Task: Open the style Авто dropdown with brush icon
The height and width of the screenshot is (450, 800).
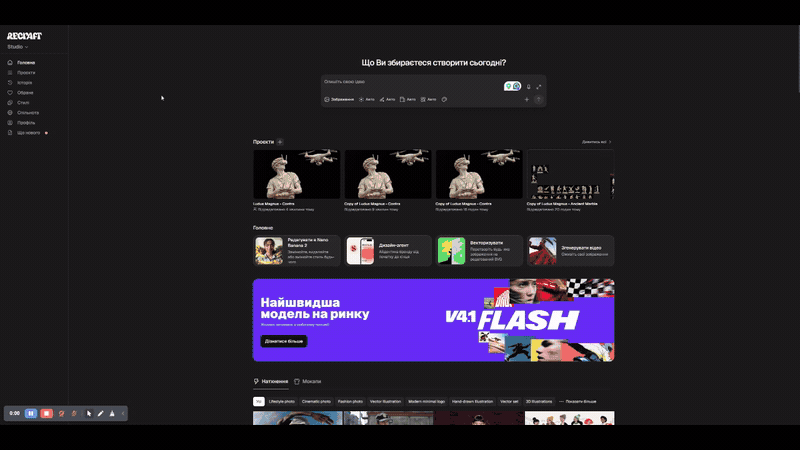Action: pyautogui.click(x=387, y=99)
